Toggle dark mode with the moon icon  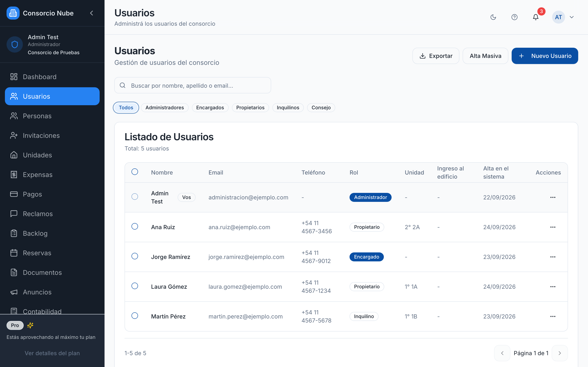493,17
